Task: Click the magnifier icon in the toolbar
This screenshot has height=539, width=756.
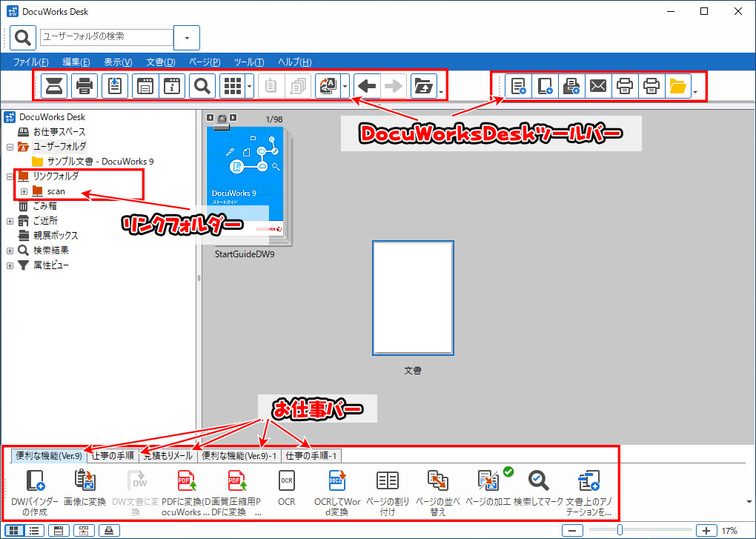Action: pyautogui.click(x=202, y=86)
